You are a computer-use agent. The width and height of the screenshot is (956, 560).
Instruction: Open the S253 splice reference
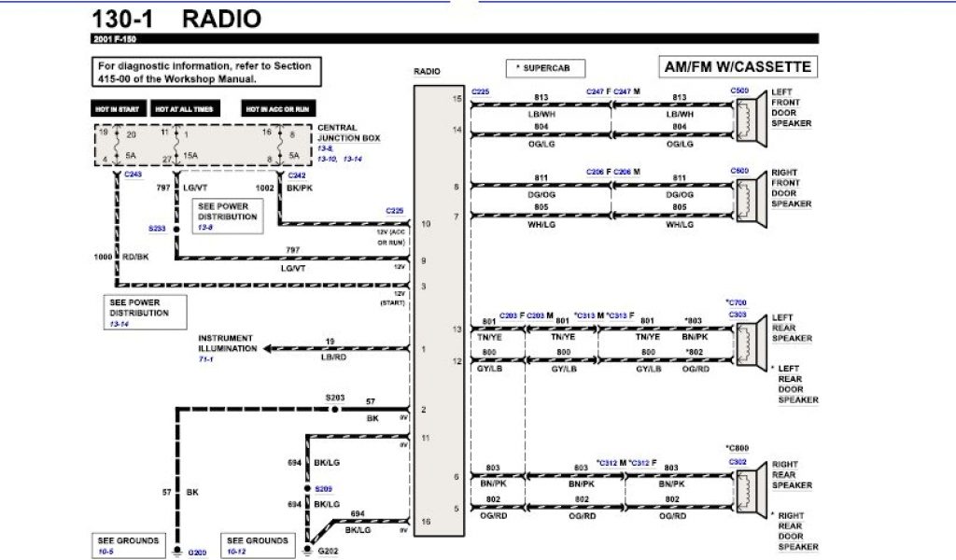(157, 228)
